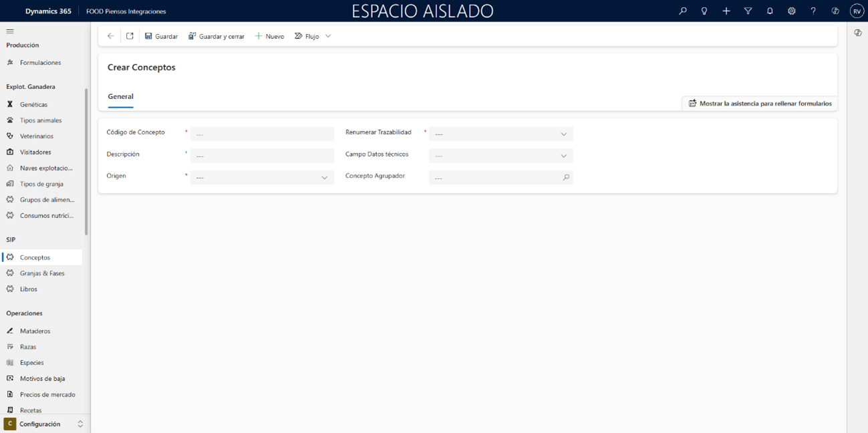This screenshot has height=433, width=868.
Task: Select the General tab
Action: [x=121, y=97]
